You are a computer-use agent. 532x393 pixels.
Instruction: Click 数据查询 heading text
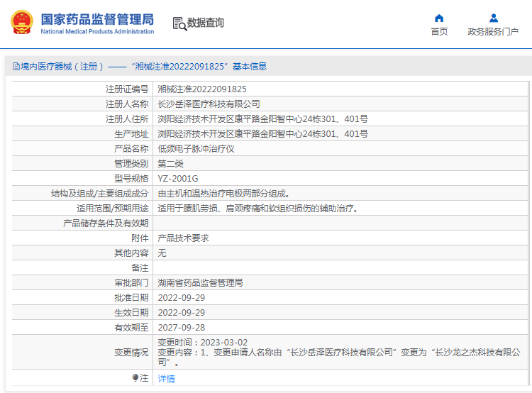tap(205, 23)
